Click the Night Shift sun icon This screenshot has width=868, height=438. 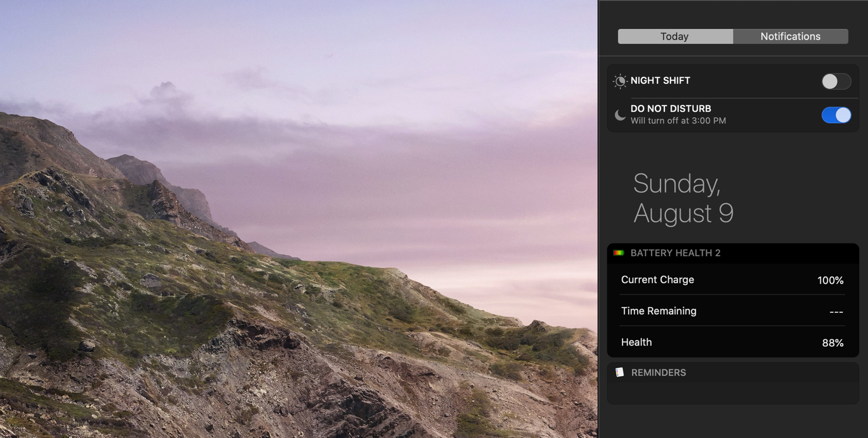point(619,81)
